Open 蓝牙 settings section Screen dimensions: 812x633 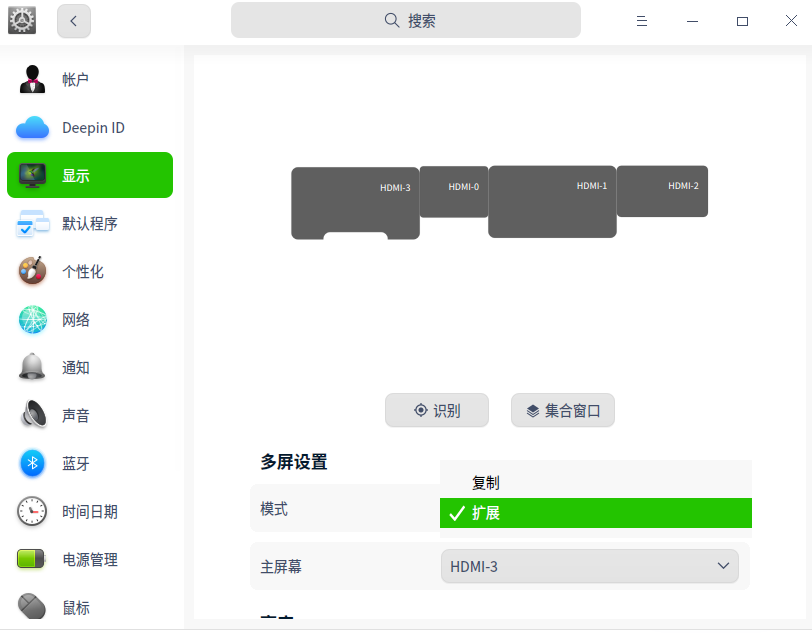click(x=90, y=463)
